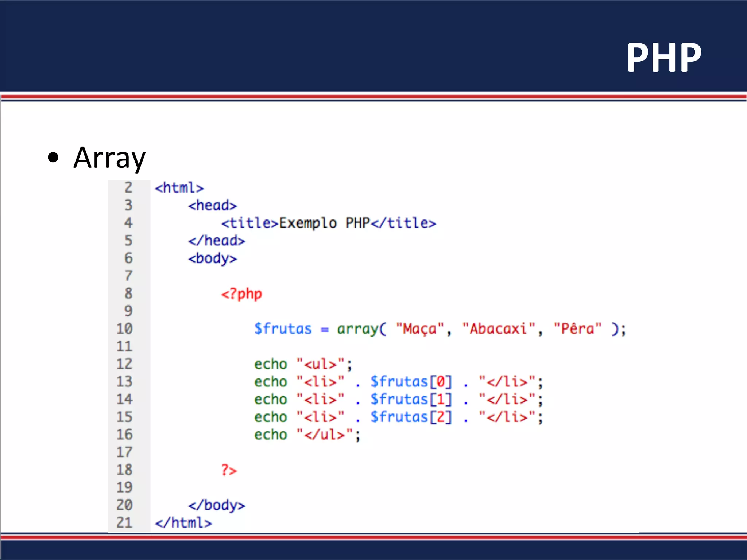
Task: Click the "</ul>" string on line 16
Action: [x=325, y=435]
